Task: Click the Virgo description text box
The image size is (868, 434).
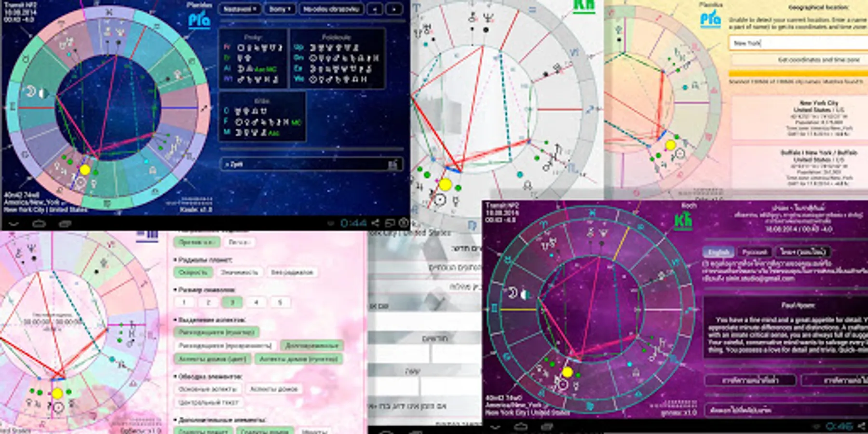Action: [786, 327]
